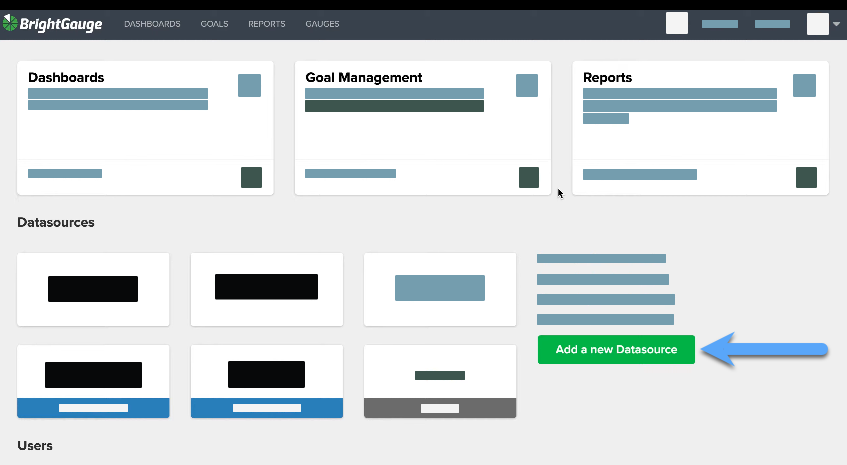This screenshot has width=847, height=465.
Task: Click the user avatar beside the dropdown arrow
Action: (817, 23)
